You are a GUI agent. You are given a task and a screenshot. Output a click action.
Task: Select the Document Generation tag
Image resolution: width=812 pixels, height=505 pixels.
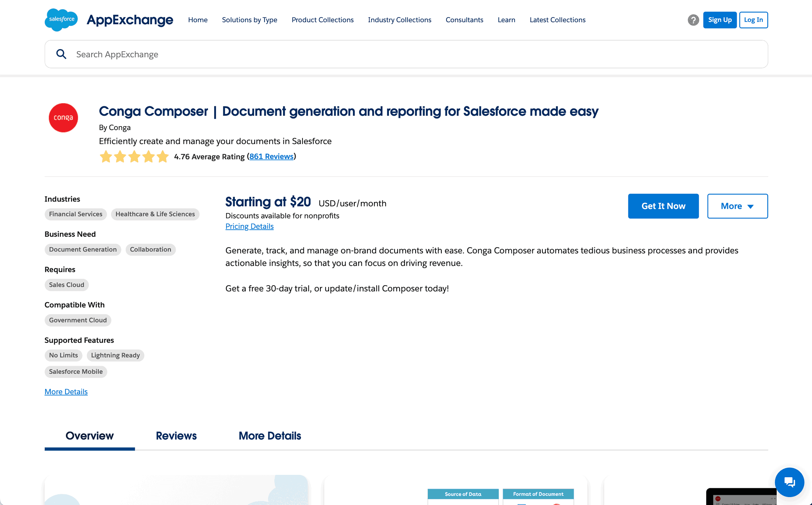pos(83,250)
